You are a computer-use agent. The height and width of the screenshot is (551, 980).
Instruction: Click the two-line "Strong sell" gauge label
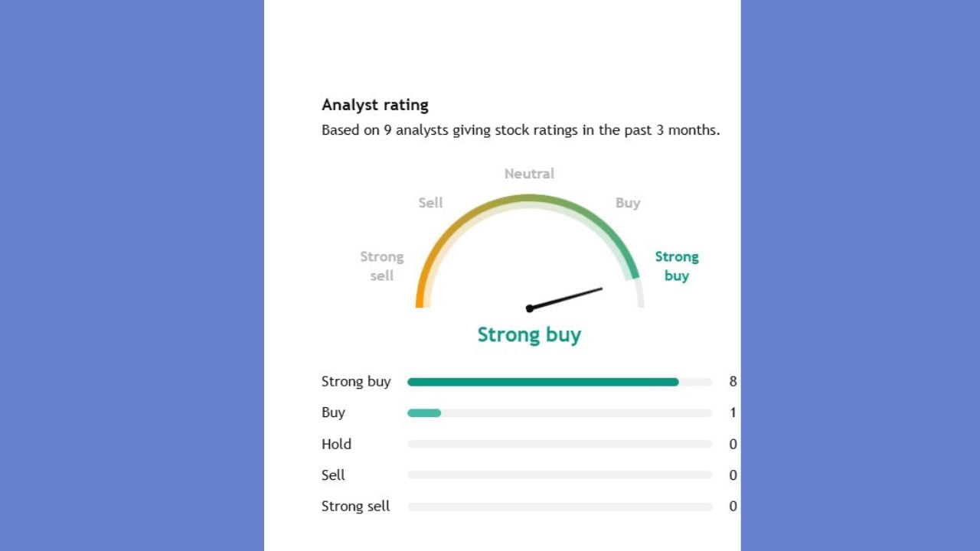pyautogui.click(x=382, y=266)
